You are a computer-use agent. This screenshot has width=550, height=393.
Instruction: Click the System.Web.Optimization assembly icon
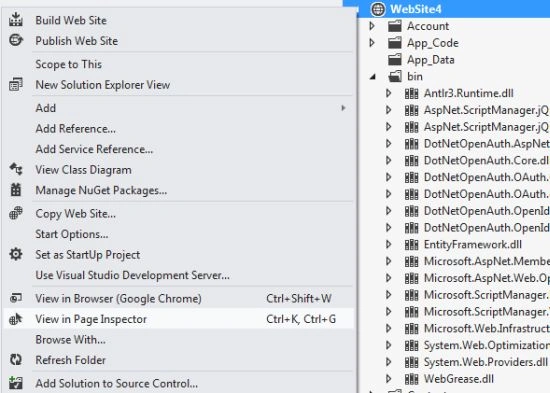[411, 345]
